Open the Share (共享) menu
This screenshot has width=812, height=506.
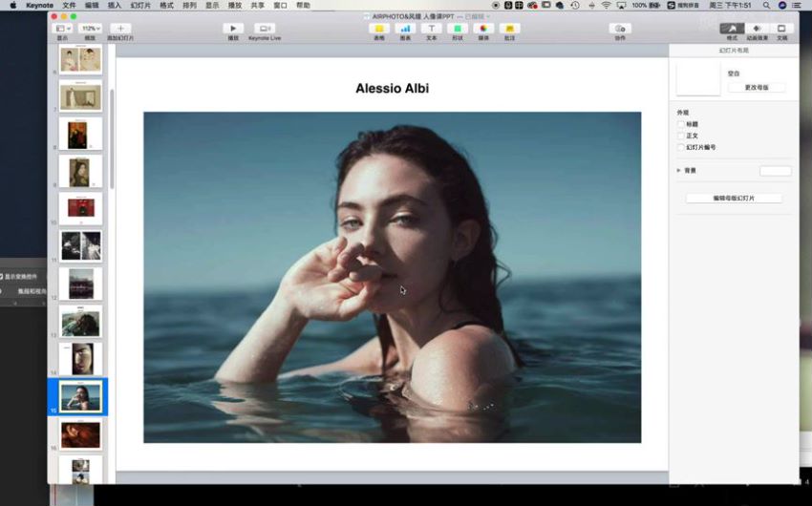pos(257,5)
